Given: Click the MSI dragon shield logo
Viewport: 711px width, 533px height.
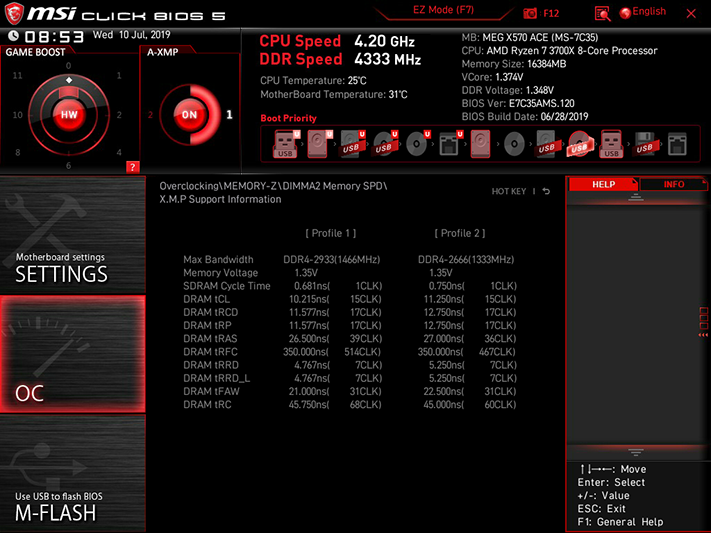Looking at the screenshot, I should tap(14, 14).
